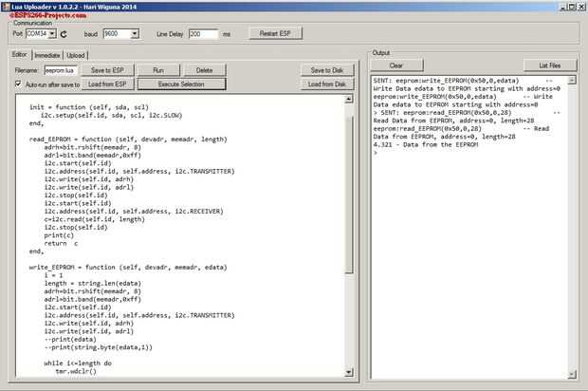Click code line 'c=i2c.read(self.id, length)'

point(95,219)
